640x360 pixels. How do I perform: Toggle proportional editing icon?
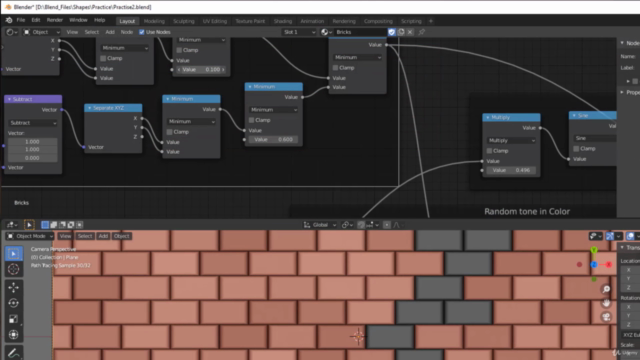pos(387,225)
